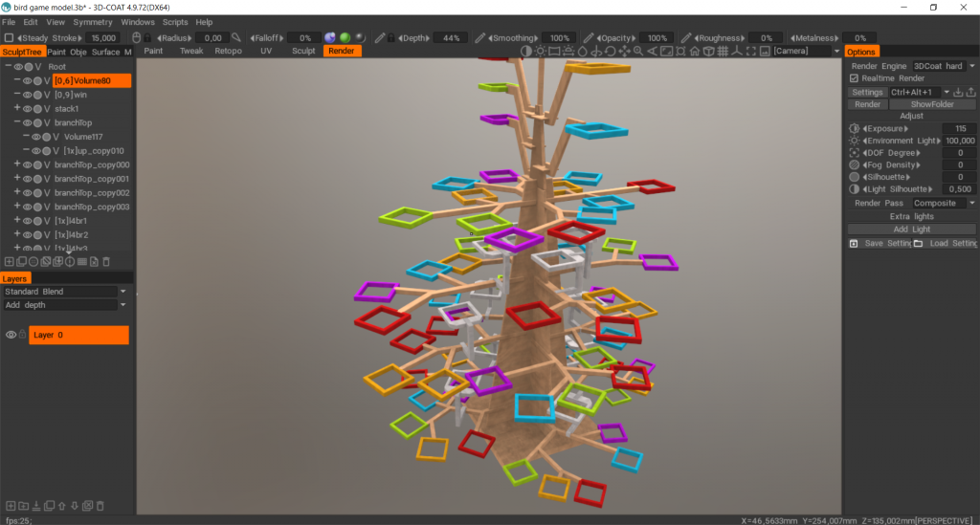Toggle the lock on Layer 0
The image size is (980, 525).
[23, 335]
